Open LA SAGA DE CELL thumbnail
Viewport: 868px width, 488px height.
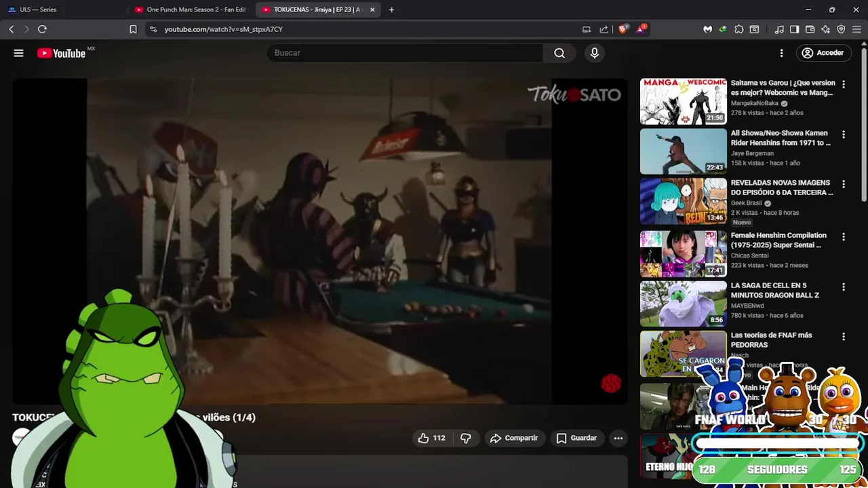684,304
